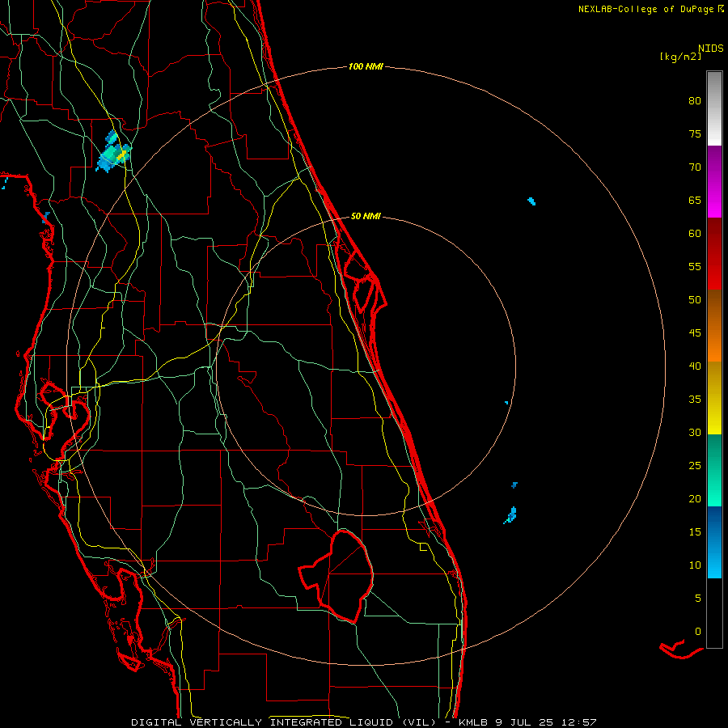This screenshot has height=728, width=728.
Task: Click the green-yellow storm cell in the northwest
Action: 114,152
